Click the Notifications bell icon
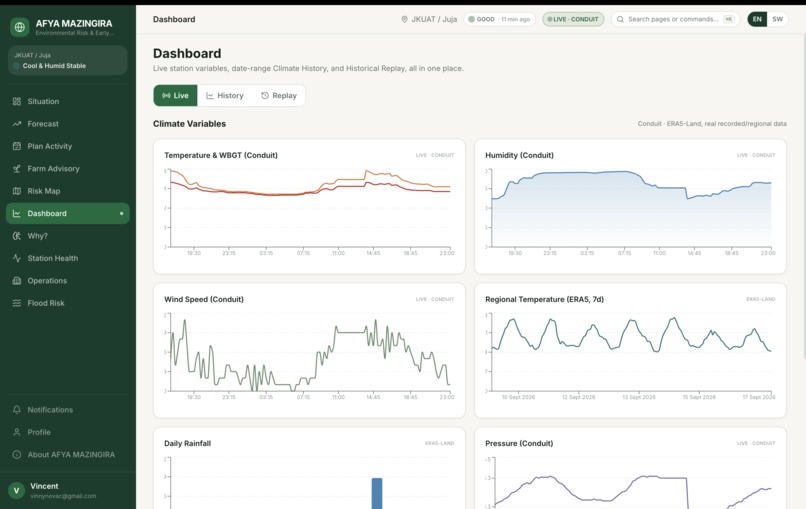This screenshot has width=806, height=509. click(17, 410)
